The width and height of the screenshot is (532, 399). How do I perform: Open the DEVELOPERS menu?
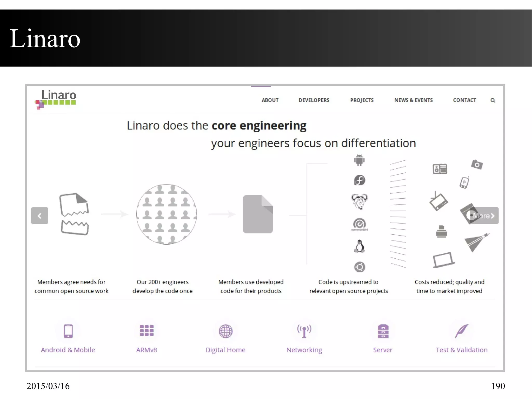click(314, 100)
